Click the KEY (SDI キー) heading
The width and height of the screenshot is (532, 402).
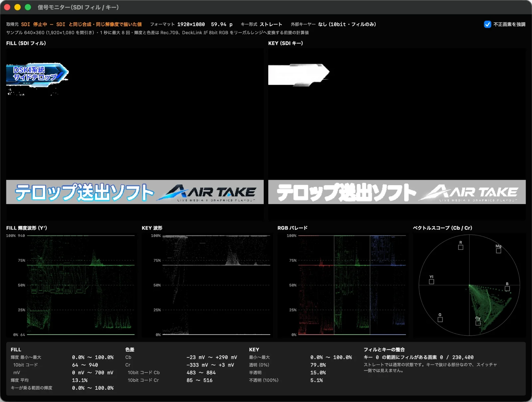pyautogui.click(x=286, y=43)
